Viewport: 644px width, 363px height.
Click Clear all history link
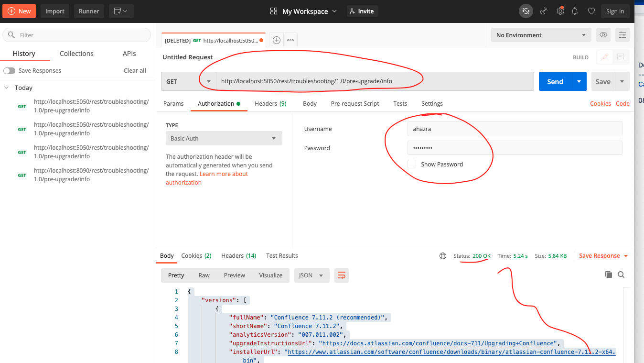coord(135,71)
